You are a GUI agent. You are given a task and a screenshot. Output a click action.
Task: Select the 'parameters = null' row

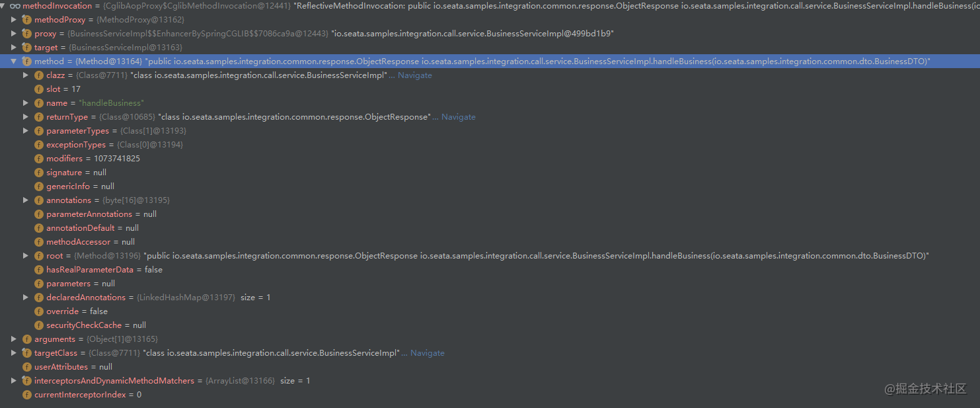coord(490,283)
